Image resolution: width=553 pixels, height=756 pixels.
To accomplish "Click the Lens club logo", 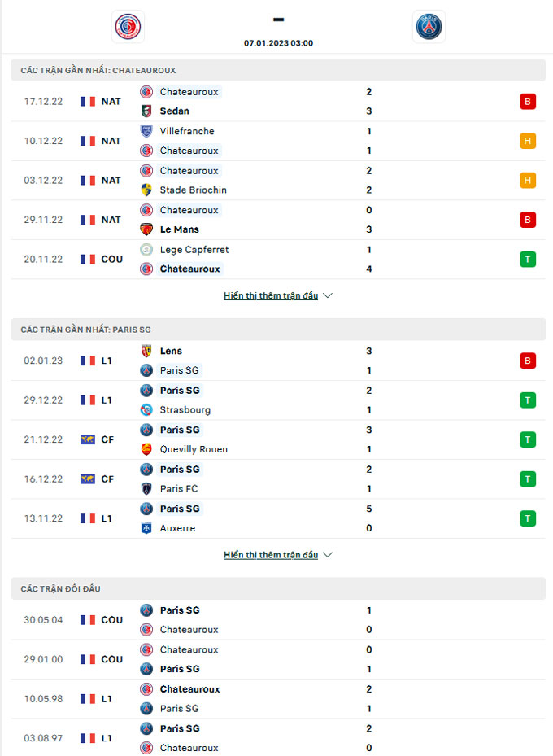I will point(146,351).
